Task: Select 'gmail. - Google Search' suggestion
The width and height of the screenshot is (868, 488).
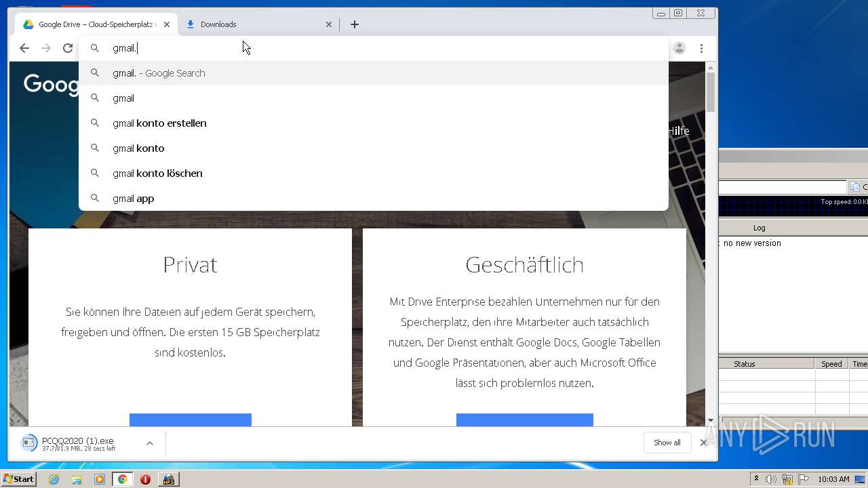Action: click(374, 73)
